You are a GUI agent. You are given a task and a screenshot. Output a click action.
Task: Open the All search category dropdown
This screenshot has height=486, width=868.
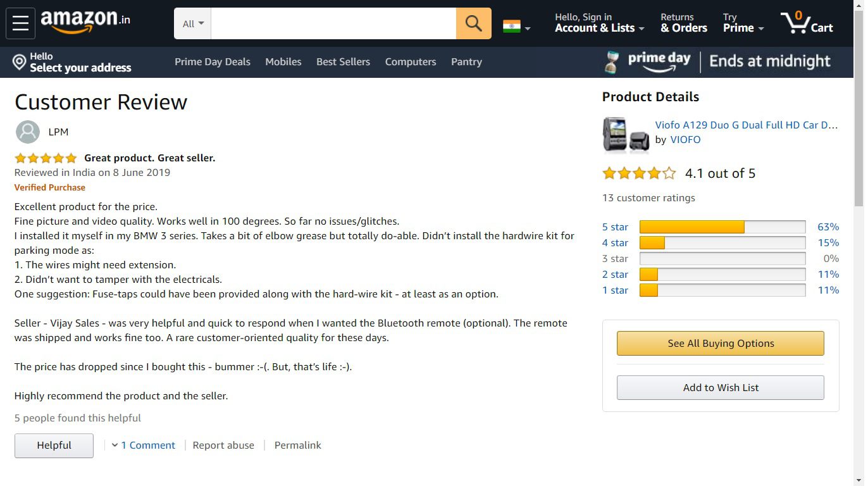pos(192,23)
